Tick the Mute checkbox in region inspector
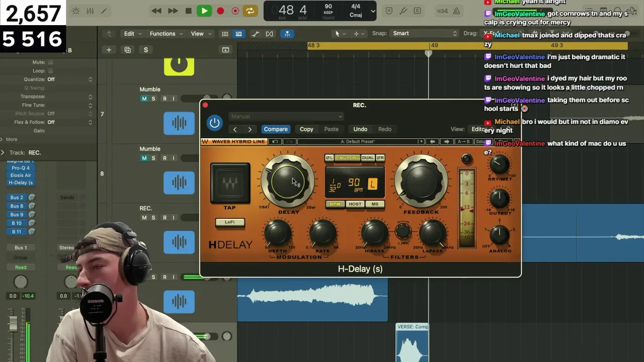Viewport: 644px width, 362px height. 50,62
